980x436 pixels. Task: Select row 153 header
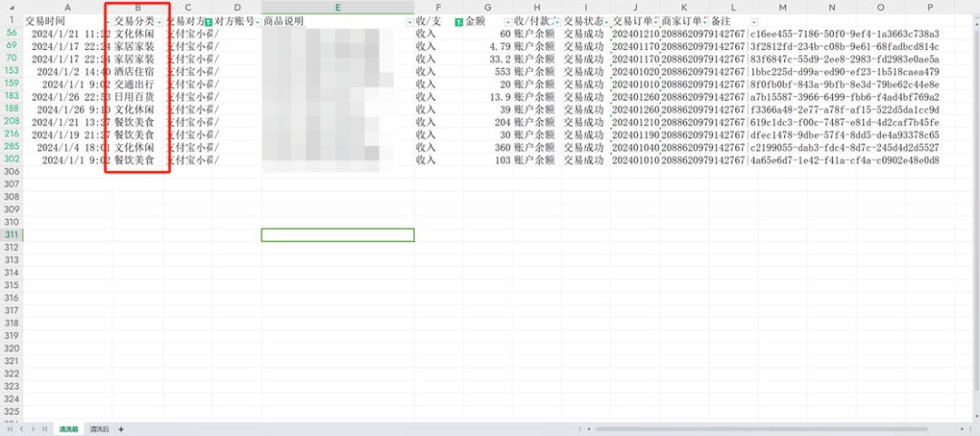[11, 72]
